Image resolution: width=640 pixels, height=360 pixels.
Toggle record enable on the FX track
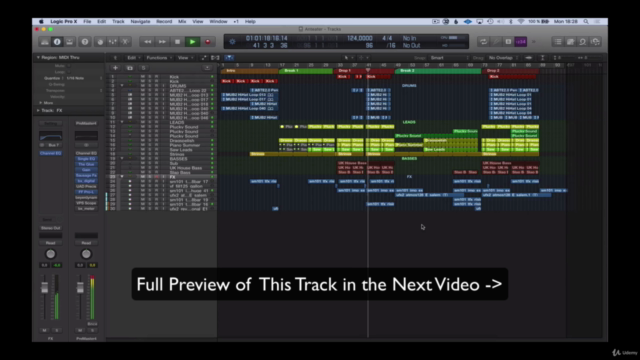[156, 177]
